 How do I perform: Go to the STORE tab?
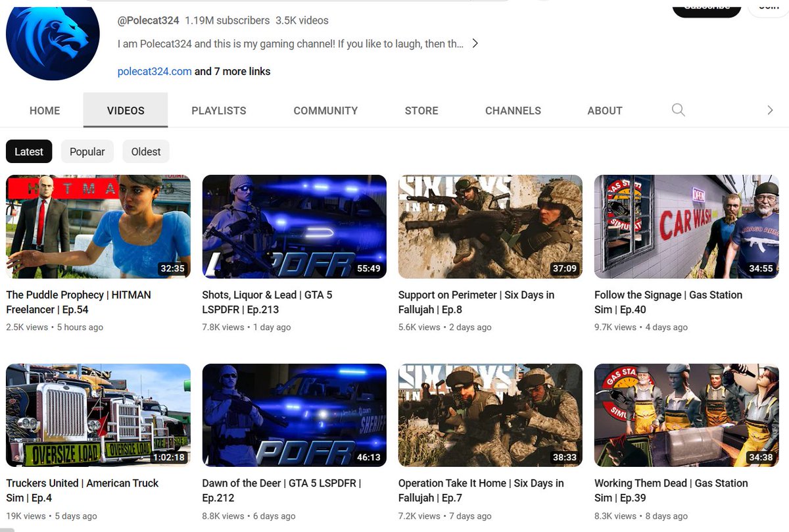(421, 110)
